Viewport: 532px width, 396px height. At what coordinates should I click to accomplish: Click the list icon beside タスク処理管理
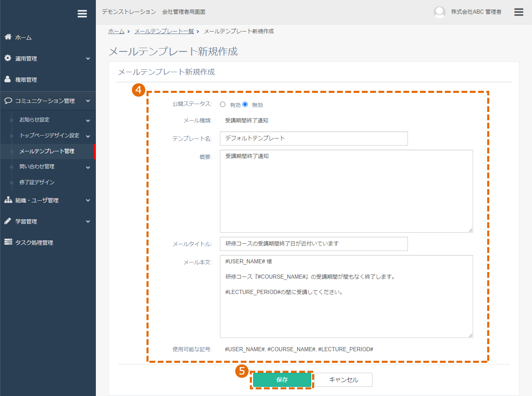(8, 242)
